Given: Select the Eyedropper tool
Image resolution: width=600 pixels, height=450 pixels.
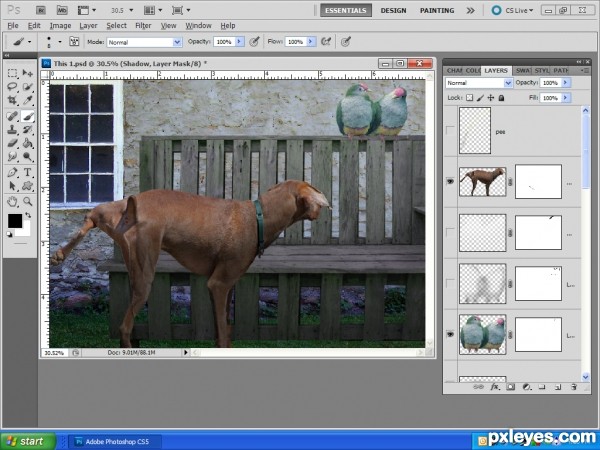Looking at the screenshot, I should 28,100.
